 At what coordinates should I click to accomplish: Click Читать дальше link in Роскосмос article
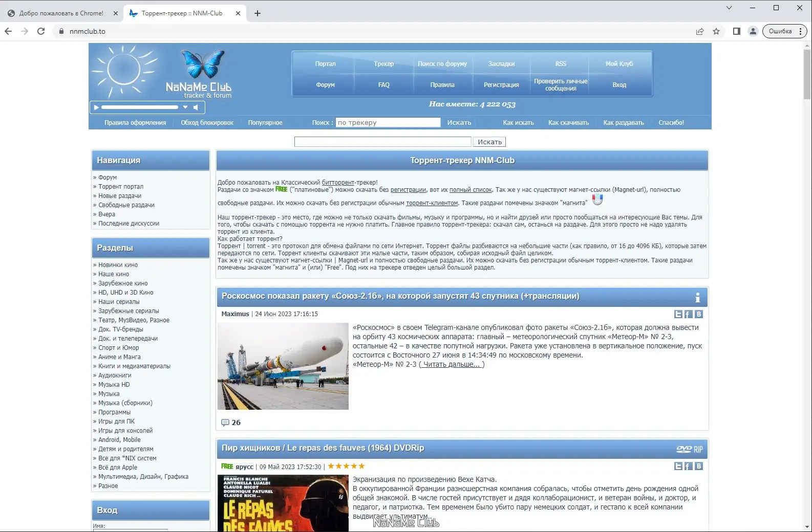click(x=452, y=364)
